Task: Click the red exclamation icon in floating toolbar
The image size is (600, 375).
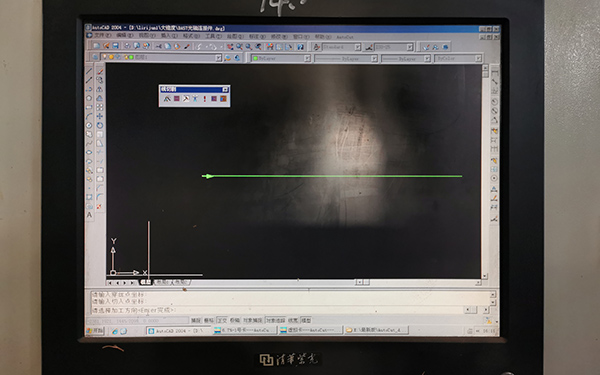Action: pos(205,99)
